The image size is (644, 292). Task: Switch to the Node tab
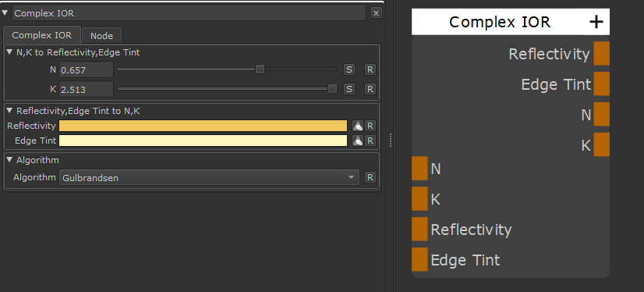point(101,36)
